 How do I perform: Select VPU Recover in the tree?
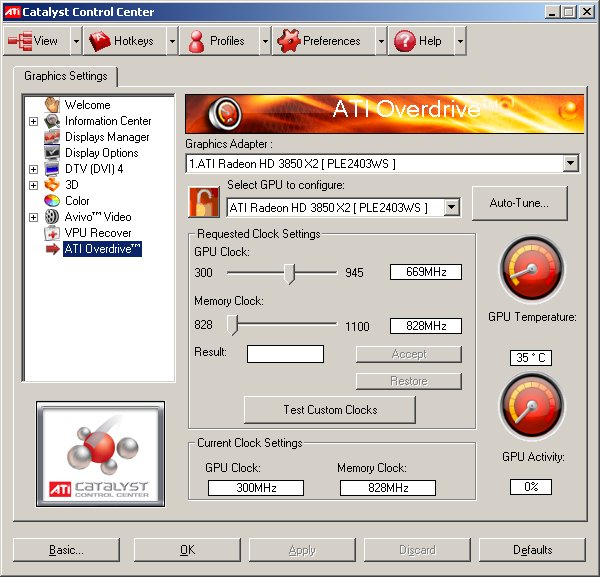tap(98, 233)
